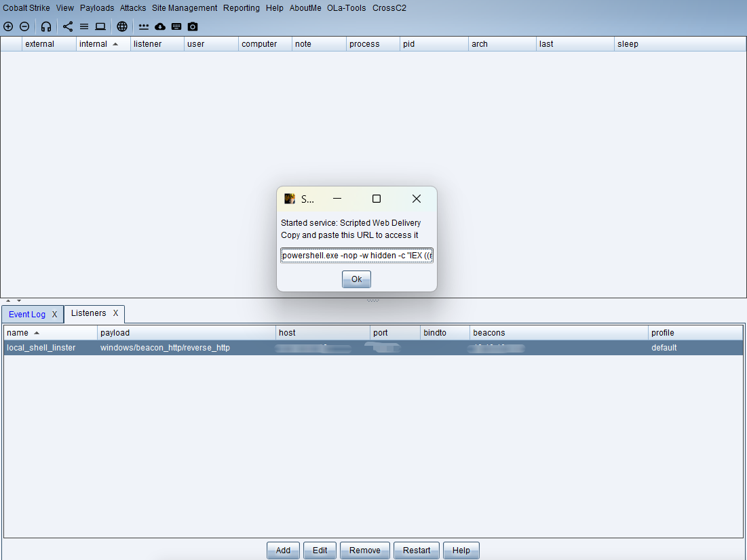The height and width of the screenshot is (560, 747).
Task: Click the powershell command text field
Action: 357,255
